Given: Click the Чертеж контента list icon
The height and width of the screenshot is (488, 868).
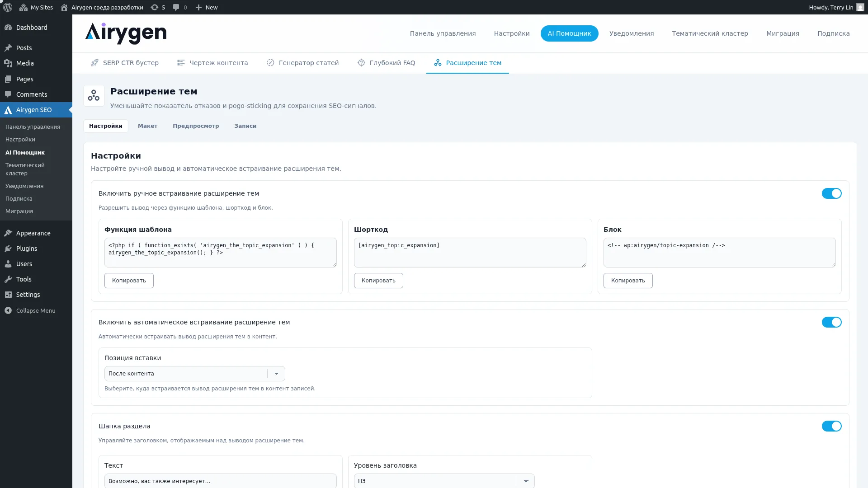Looking at the screenshot, I should 181,63.
